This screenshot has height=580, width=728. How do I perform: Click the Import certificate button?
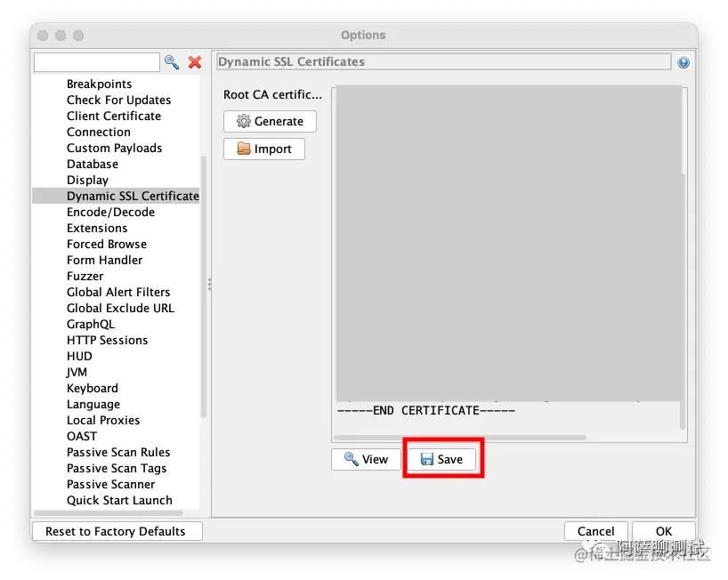(x=264, y=149)
